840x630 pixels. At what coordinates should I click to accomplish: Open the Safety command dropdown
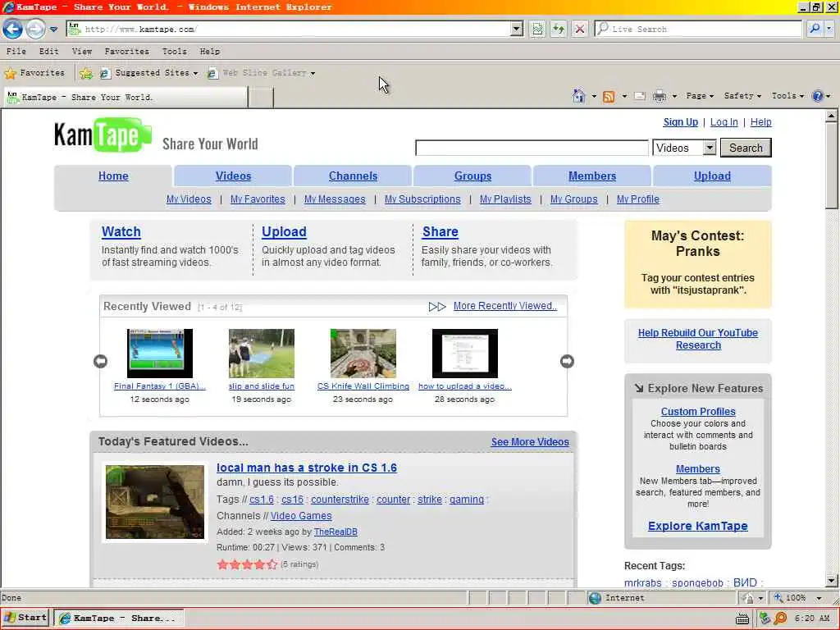click(x=742, y=96)
